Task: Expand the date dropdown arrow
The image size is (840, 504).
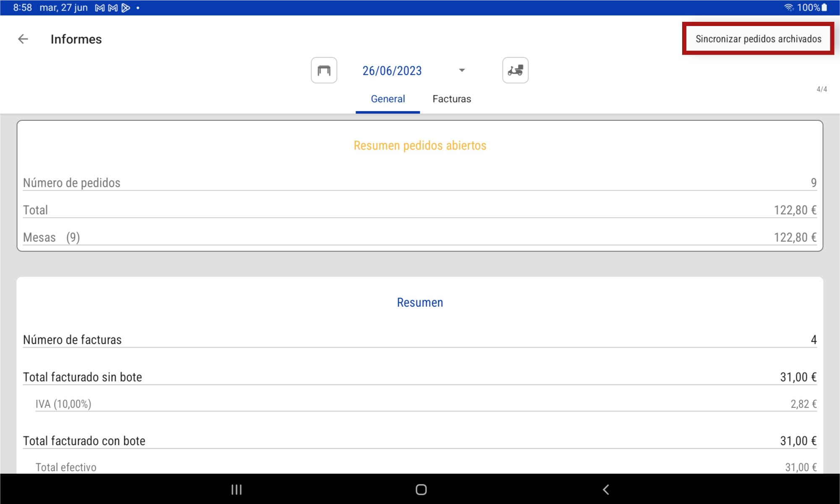Action: coord(462,71)
